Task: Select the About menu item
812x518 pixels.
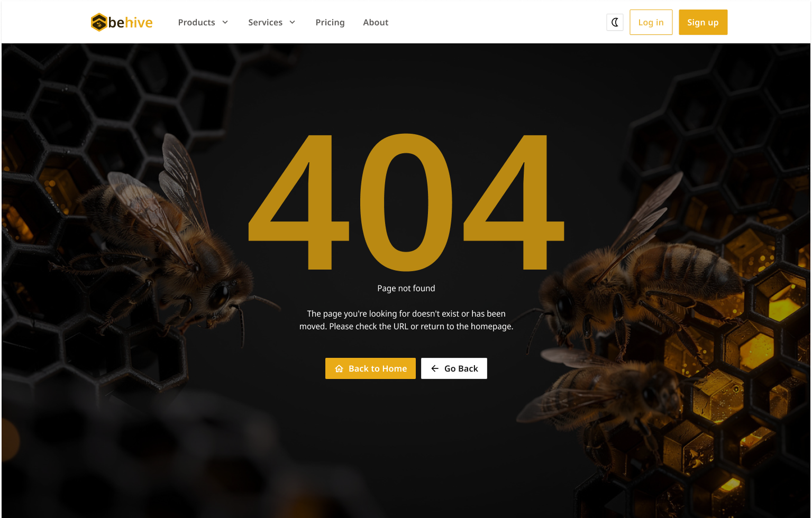Action: tap(376, 22)
